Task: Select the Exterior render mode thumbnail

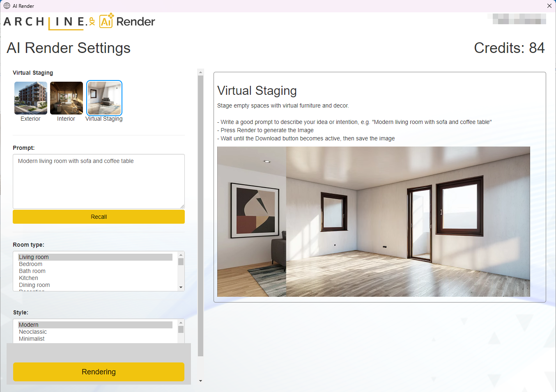Action: (31, 98)
